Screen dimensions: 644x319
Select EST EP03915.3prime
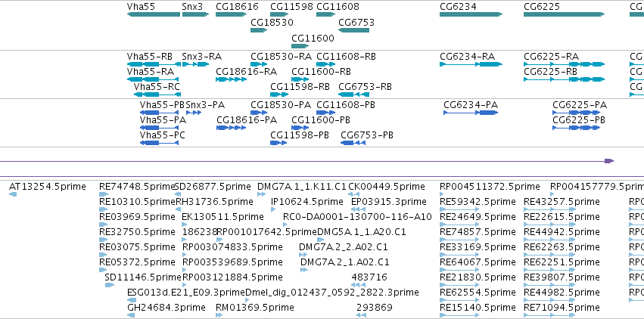[x=358, y=209]
